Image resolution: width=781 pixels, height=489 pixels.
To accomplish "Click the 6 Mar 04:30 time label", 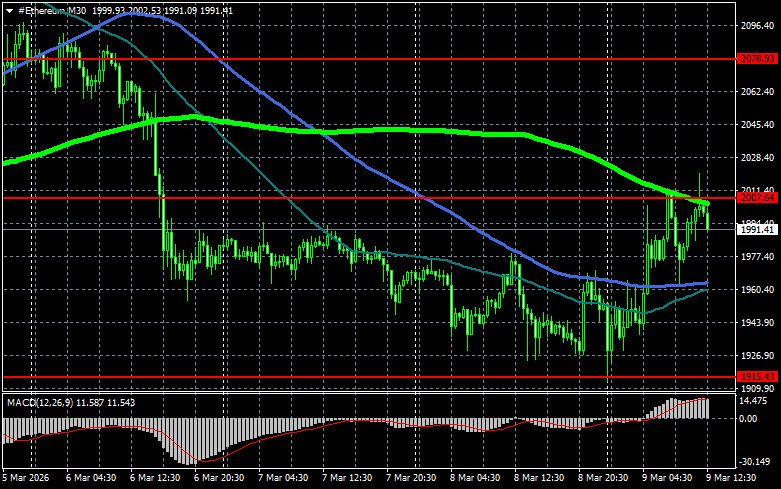I will (x=91, y=478).
